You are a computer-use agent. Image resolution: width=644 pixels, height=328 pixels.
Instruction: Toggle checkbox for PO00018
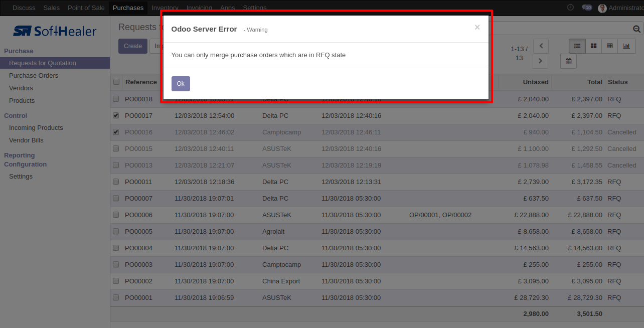coord(116,99)
